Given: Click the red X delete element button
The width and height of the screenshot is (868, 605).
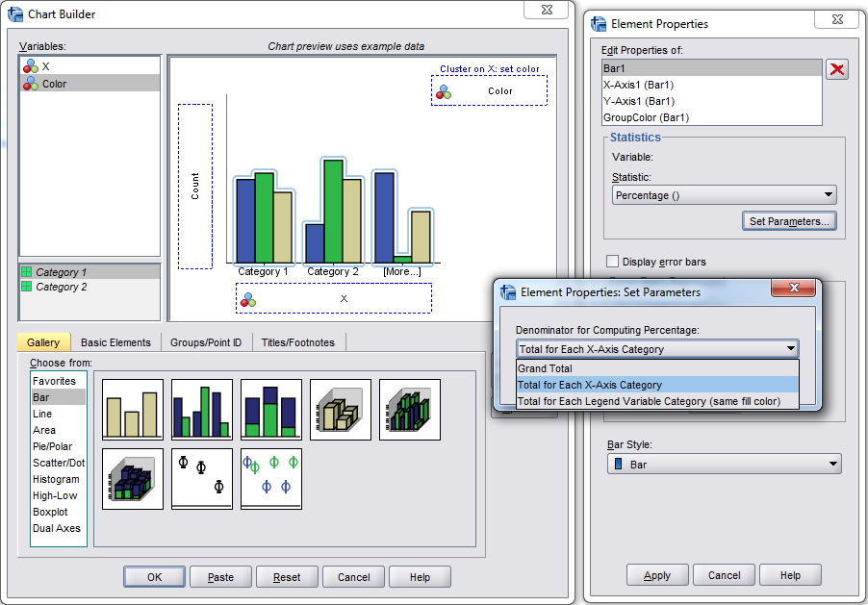Looking at the screenshot, I should (x=838, y=69).
